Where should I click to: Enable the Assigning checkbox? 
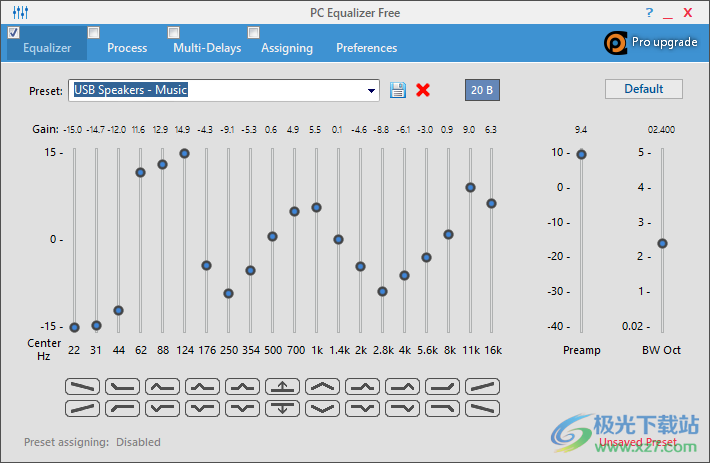pos(254,33)
